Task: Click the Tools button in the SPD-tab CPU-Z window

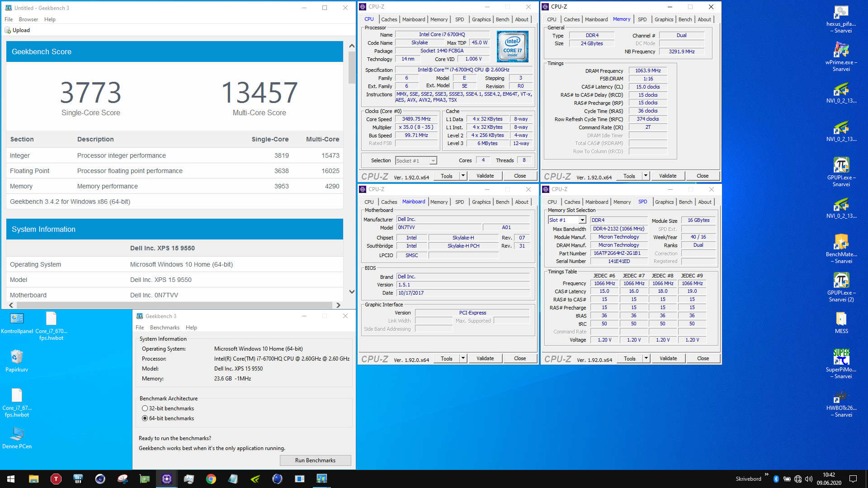Action: click(629, 358)
